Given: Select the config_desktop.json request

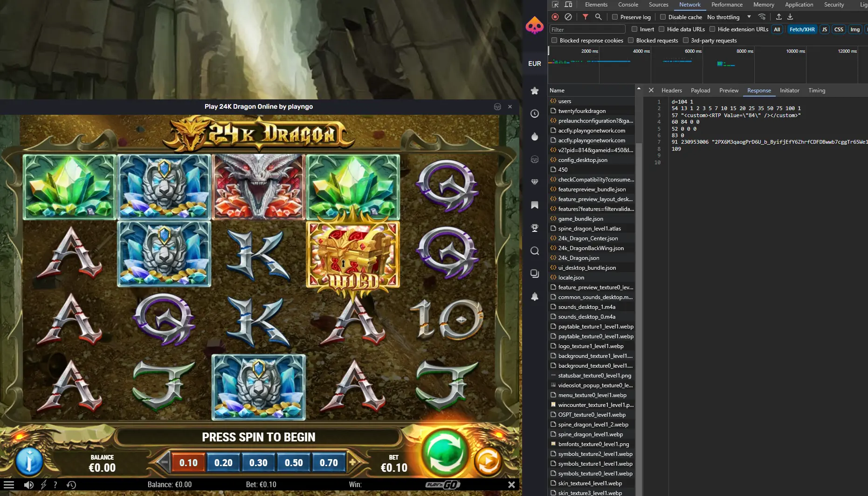Looking at the screenshot, I should (x=591, y=160).
